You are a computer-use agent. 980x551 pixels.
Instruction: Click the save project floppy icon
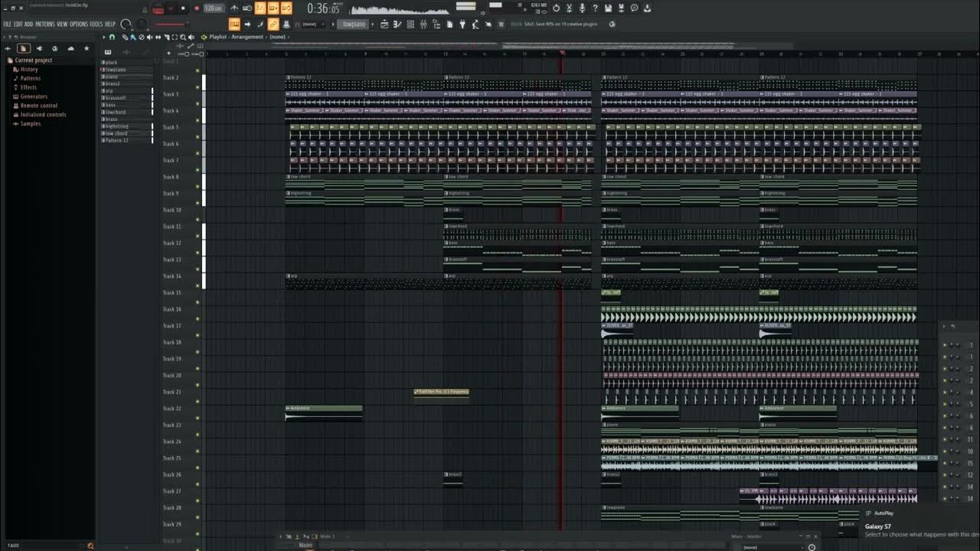pyautogui.click(x=608, y=8)
